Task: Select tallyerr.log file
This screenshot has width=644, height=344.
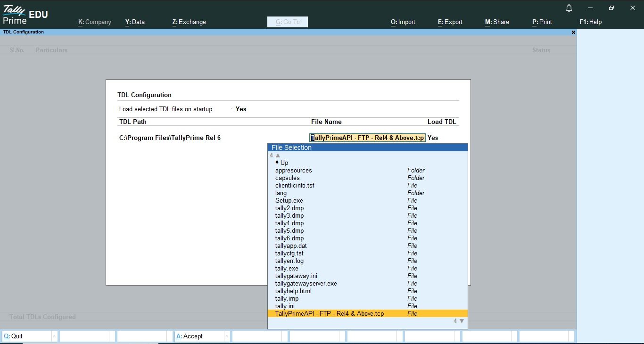Action: [x=367, y=261]
